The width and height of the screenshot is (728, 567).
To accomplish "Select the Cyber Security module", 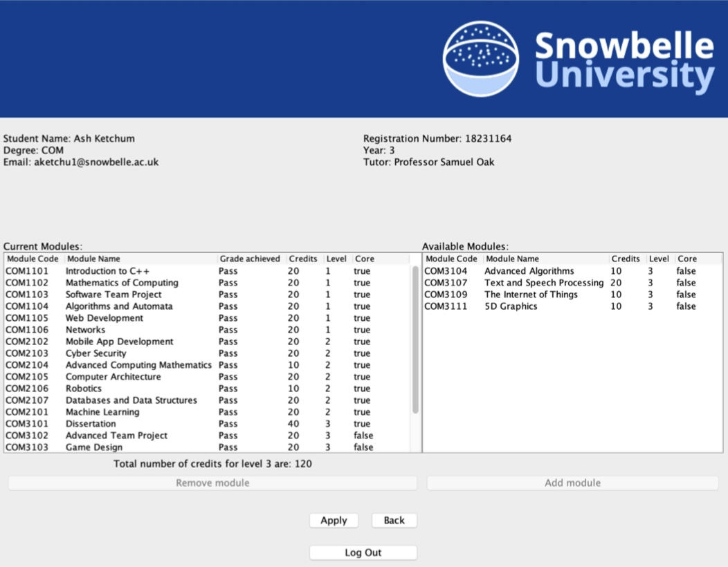I will [x=97, y=353].
